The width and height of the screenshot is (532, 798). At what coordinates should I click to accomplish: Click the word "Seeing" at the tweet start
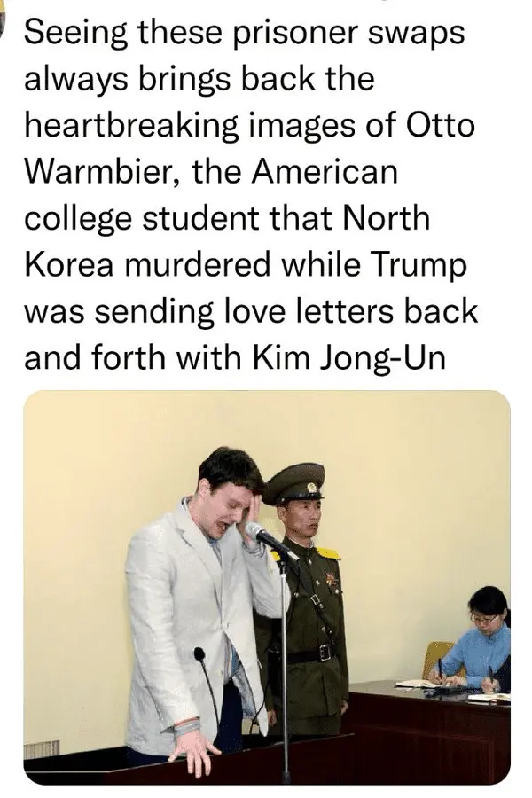pyautogui.click(x=75, y=34)
